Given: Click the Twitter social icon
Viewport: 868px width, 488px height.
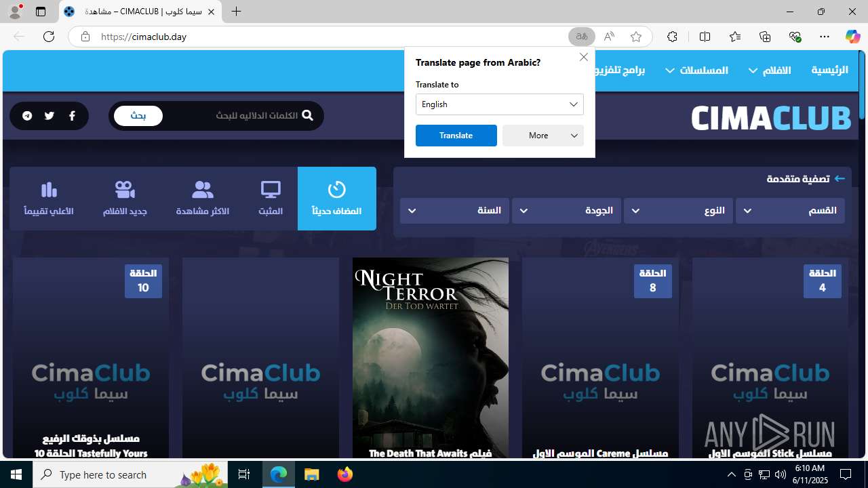Looking at the screenshot, I should click(x=50, y=116).
